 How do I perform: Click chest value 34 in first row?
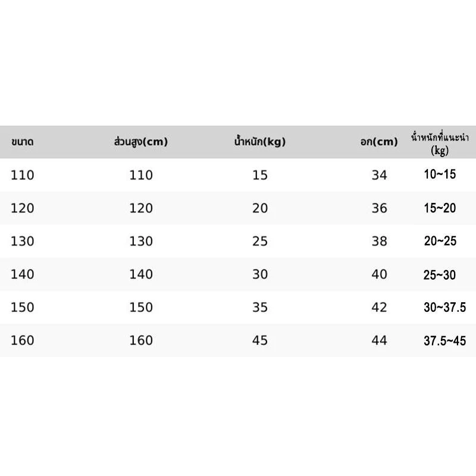379,175
